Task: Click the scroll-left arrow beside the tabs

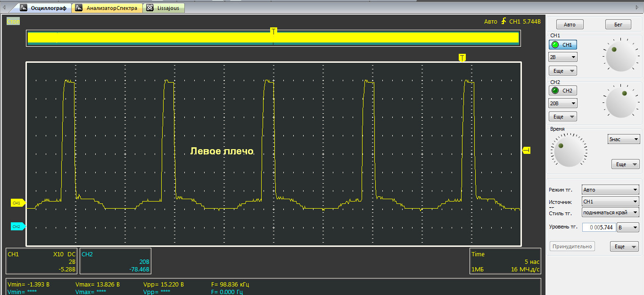Action: click(4, 8)
